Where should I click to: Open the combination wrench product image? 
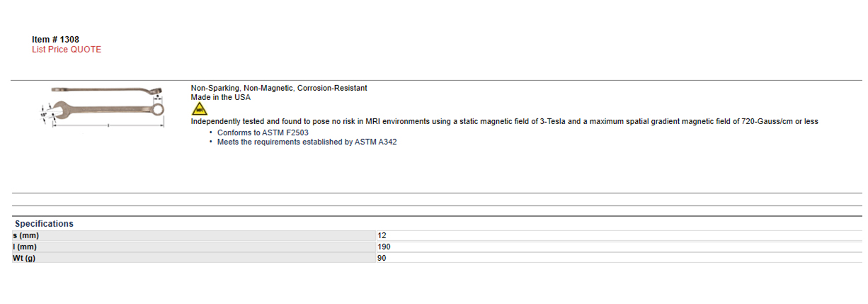[102, 107]
